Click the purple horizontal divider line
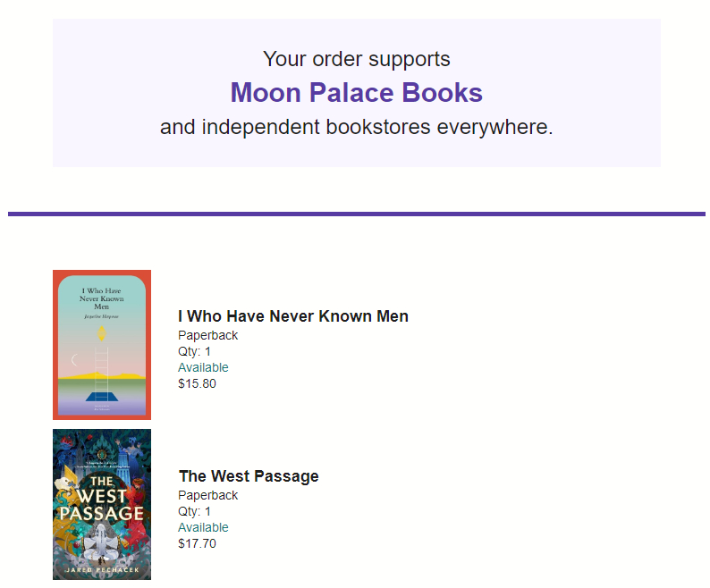The height and width of the screenshot is (588, 710). coord(356,214)
